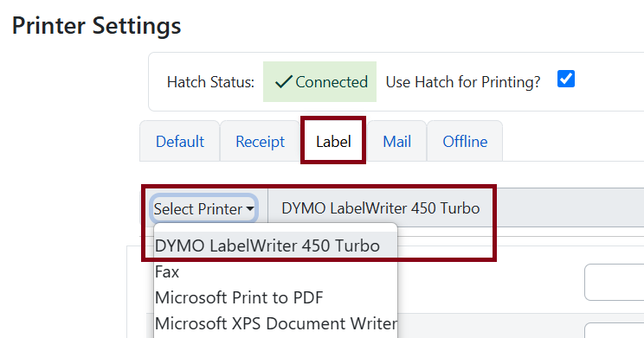Click the Connected status badge

[x=319, y=81]
